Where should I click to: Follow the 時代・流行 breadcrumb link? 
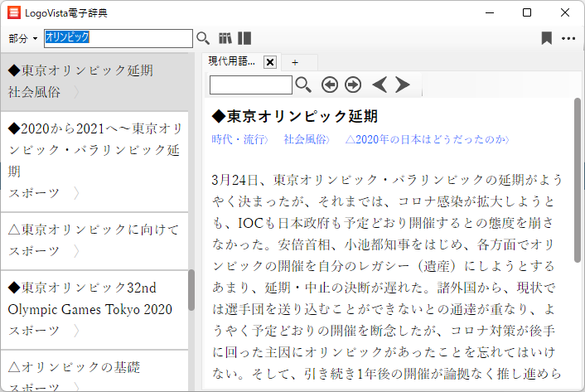coord(238,139)
